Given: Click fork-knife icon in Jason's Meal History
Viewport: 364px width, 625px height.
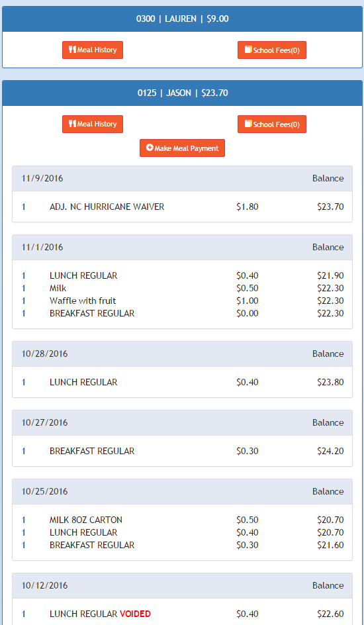Looking at the screenshot, I should pos(72,124).
